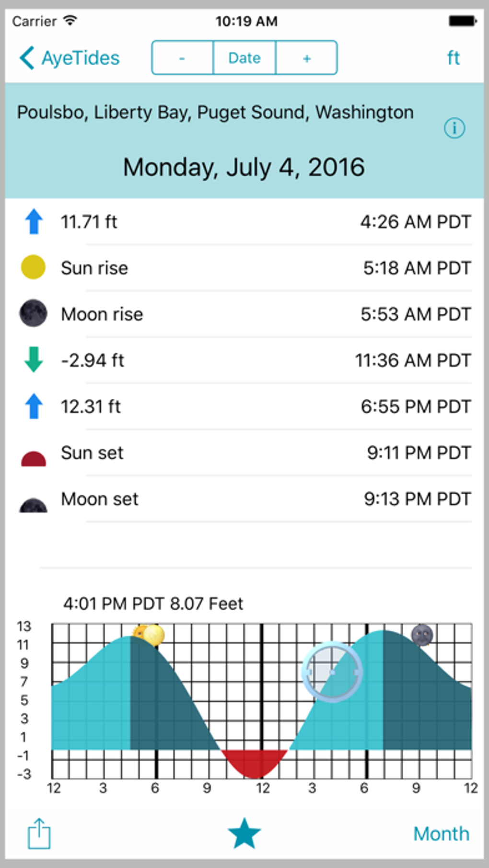Viewport: 489px width, 868px height.
Task: Tap the info icon beside the location
Action: click(454, 128)
